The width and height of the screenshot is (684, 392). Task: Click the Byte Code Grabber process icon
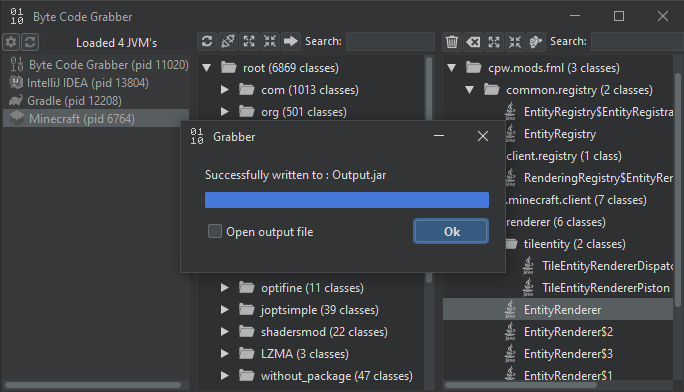(17, 65)
